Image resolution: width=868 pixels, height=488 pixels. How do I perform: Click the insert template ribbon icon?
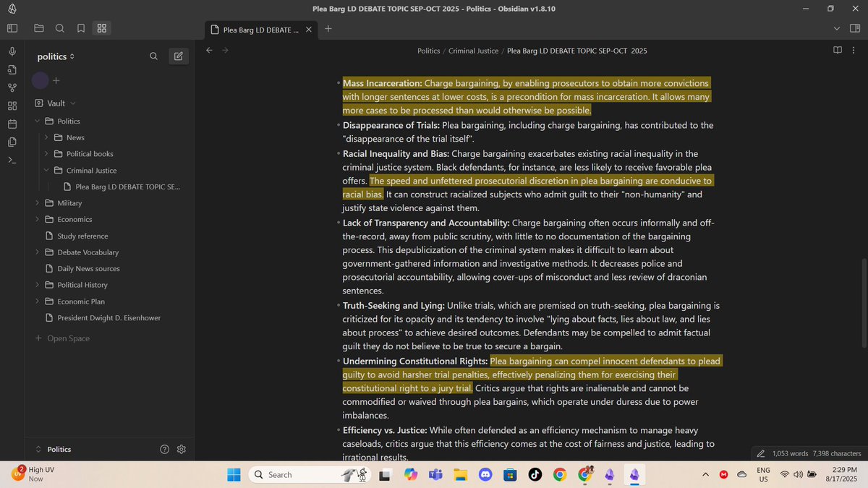12,142
